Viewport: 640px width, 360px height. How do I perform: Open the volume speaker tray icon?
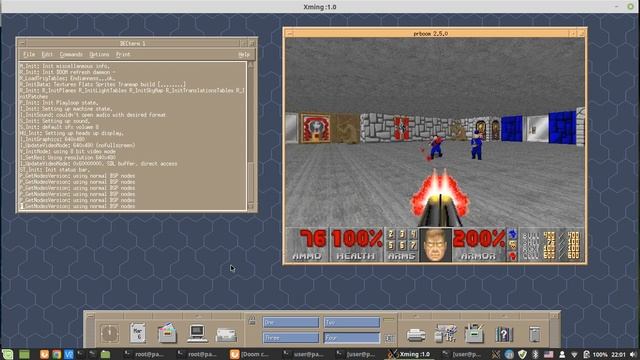[633, 354]
